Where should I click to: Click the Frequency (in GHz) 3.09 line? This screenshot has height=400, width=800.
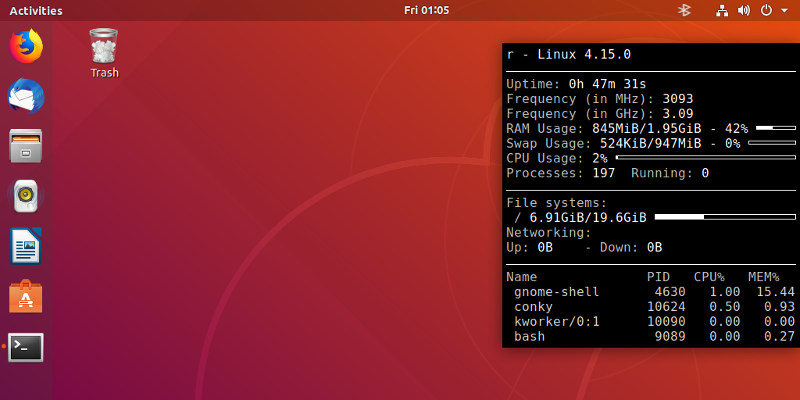click(599, 114)
